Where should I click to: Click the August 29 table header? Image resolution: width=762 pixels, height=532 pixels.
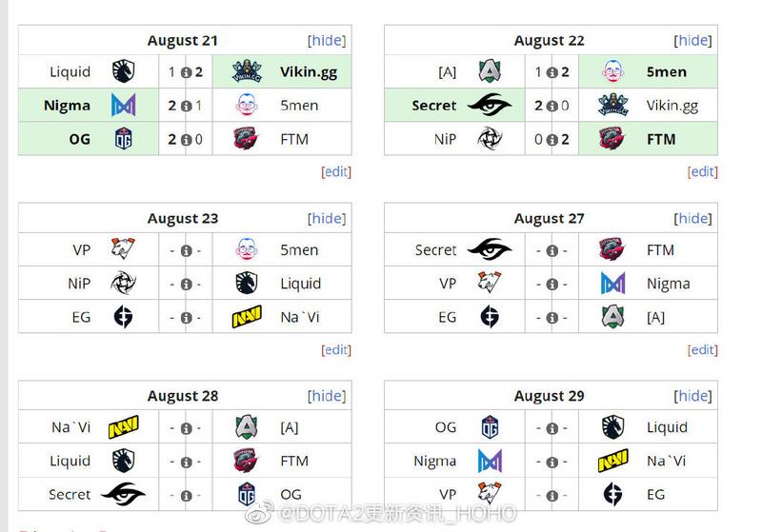click(x=550, y=396)
